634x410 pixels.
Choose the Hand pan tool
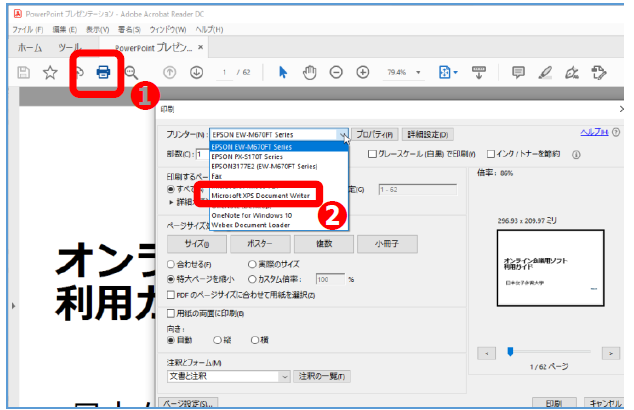coord(309,73)
